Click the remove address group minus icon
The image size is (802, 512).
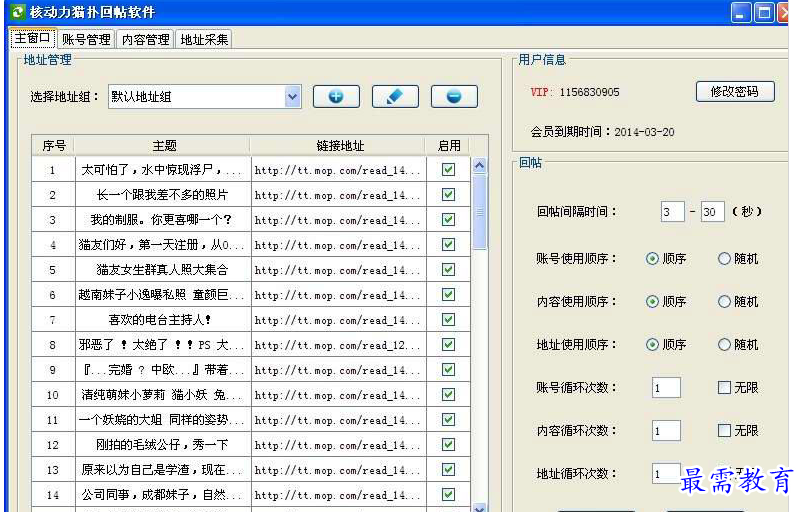coord(454,96)
